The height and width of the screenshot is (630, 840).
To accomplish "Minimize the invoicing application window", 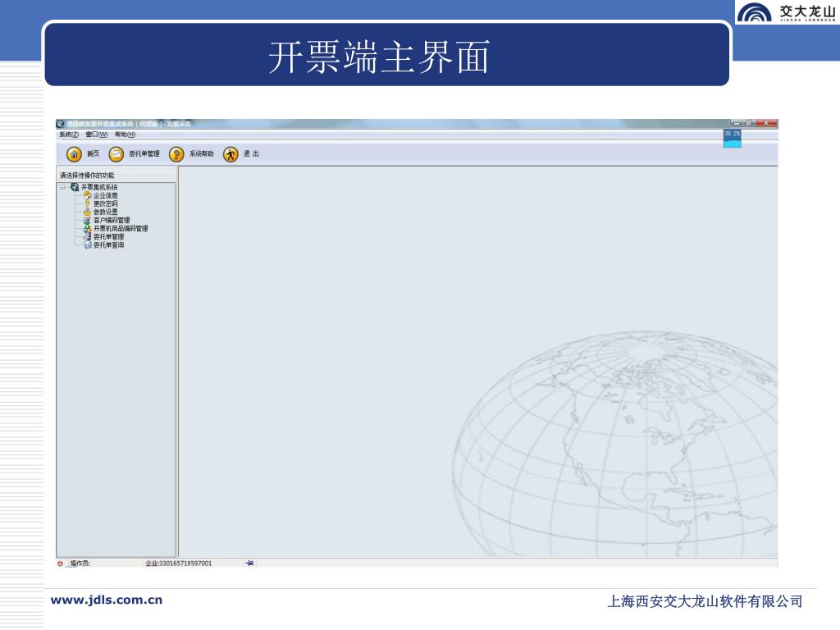I will point(737,123).
